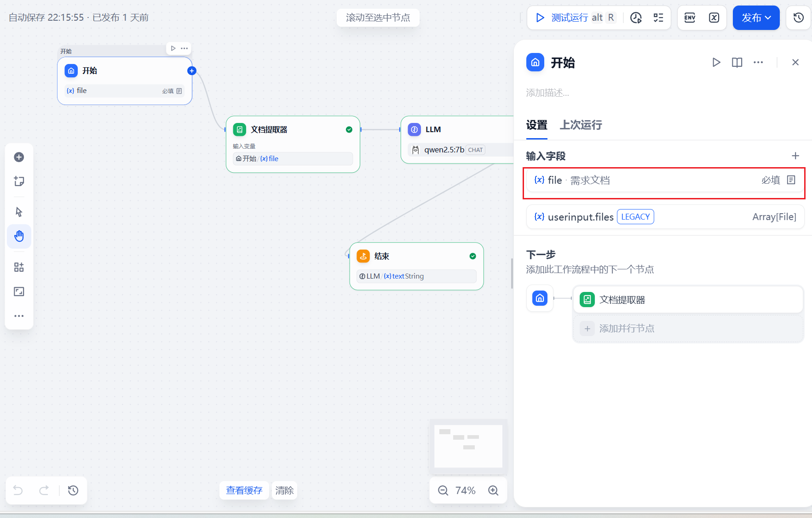Open the add node panel with plus icon
Image resolution: width=812 pixels, height=518 pixels.
click(19, 157)
